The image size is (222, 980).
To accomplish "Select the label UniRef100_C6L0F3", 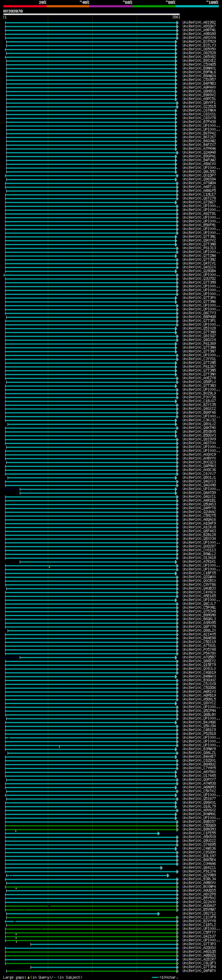I will coord(199,963).
